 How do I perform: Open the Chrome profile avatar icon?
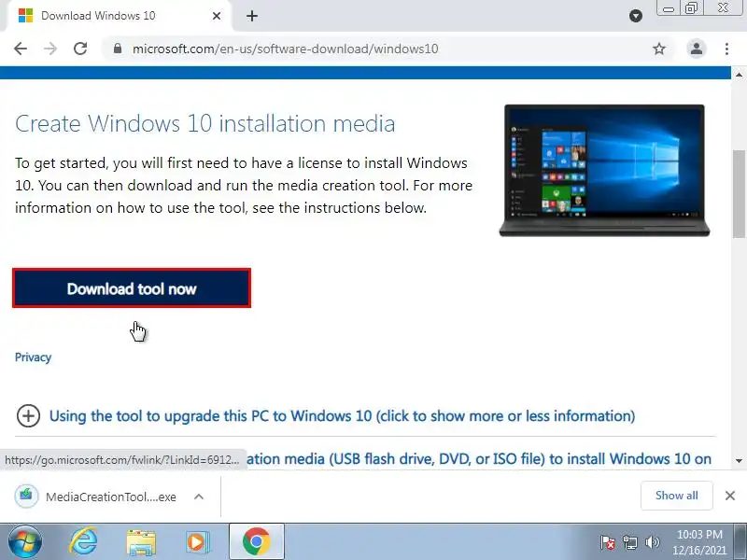pos(696,49)
